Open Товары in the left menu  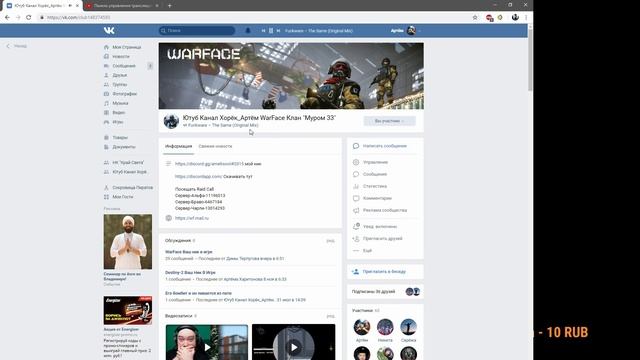pyautogui.click(x=120, y=138)
